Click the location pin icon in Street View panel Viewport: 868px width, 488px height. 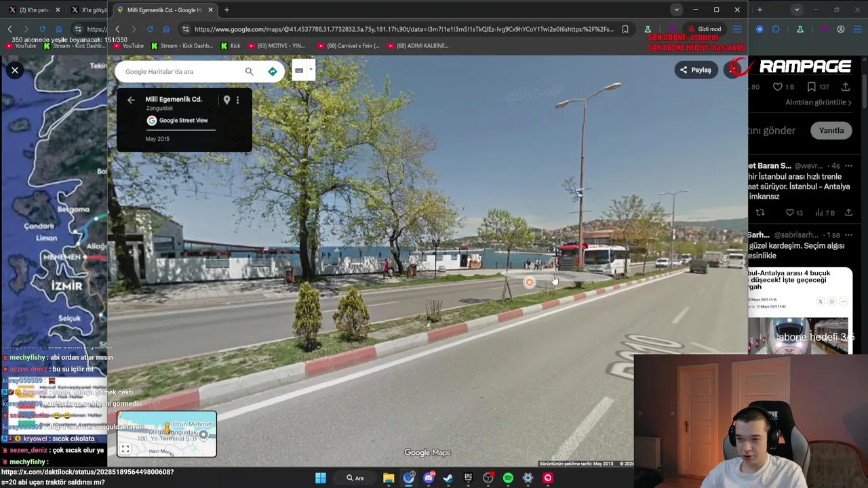click(x=226, y=100)
